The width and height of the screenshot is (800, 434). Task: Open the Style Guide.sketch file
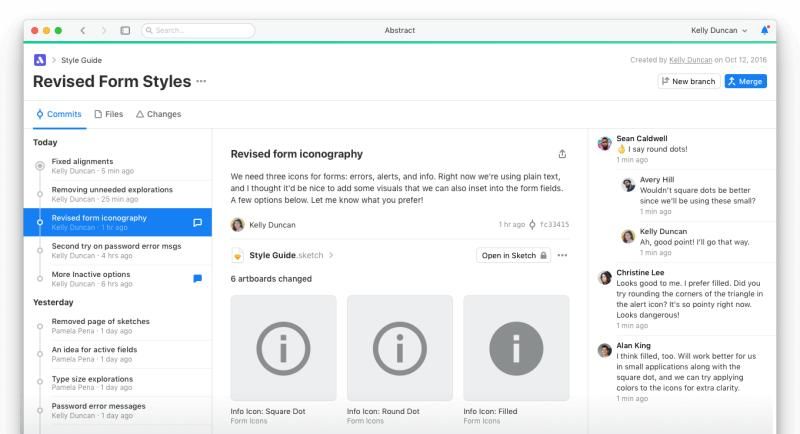pyautogui.click(x=286, y=255)
